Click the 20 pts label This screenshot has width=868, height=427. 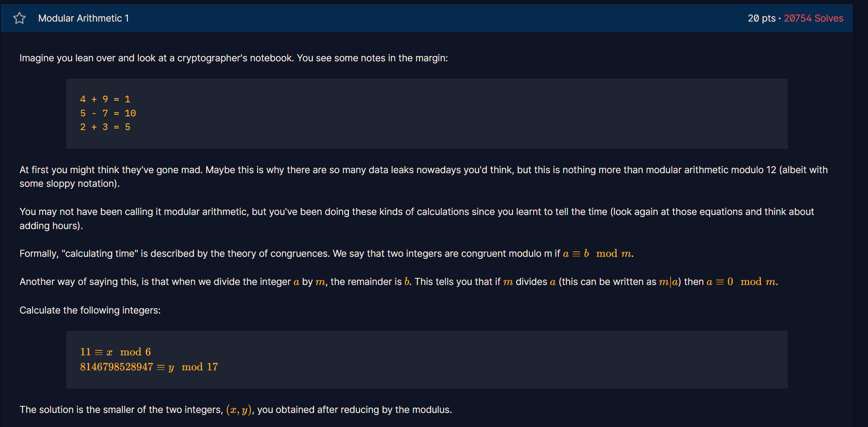tap(762, 18)
